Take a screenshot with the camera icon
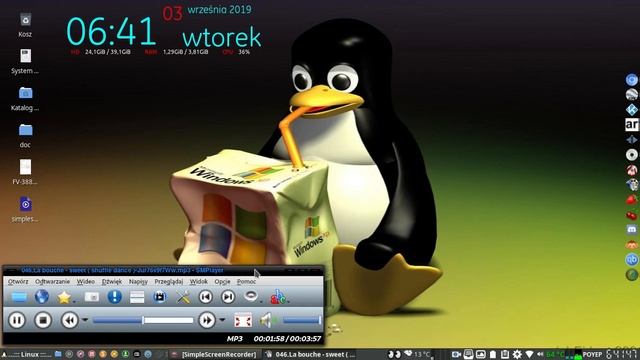The image size is (640, 360). click(91, 297)
